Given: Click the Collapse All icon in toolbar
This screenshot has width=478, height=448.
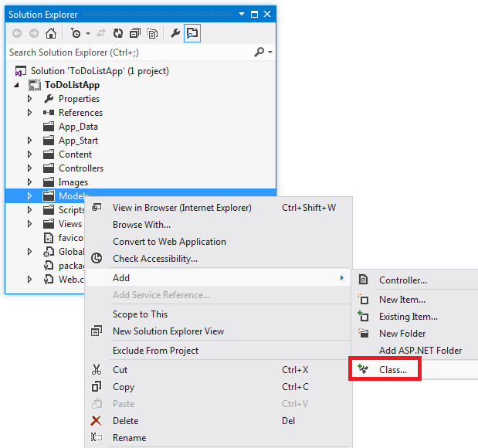Looking at the screenshot, I should coord(134,33).
